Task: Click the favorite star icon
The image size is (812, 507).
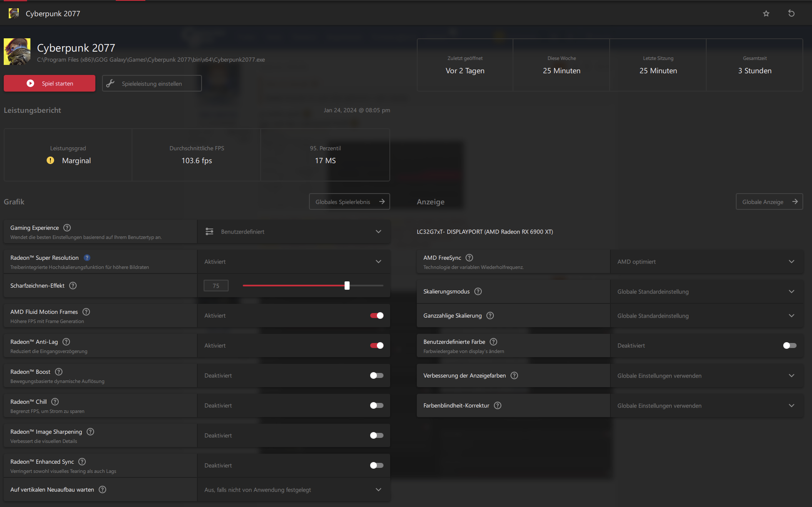Action: tap(766, 13)
